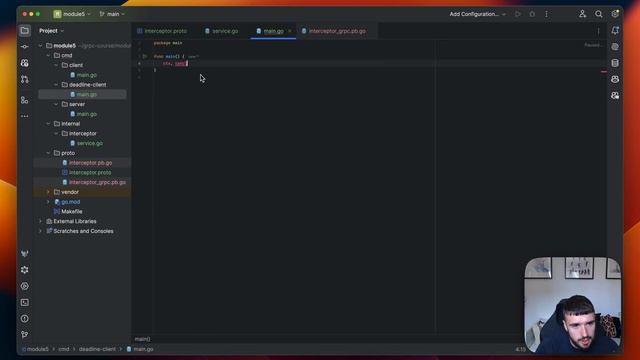This screenshot has height=360, width=640.
Task: Switch to the interceptor.proto tab
Action: (x=162, y=31)
